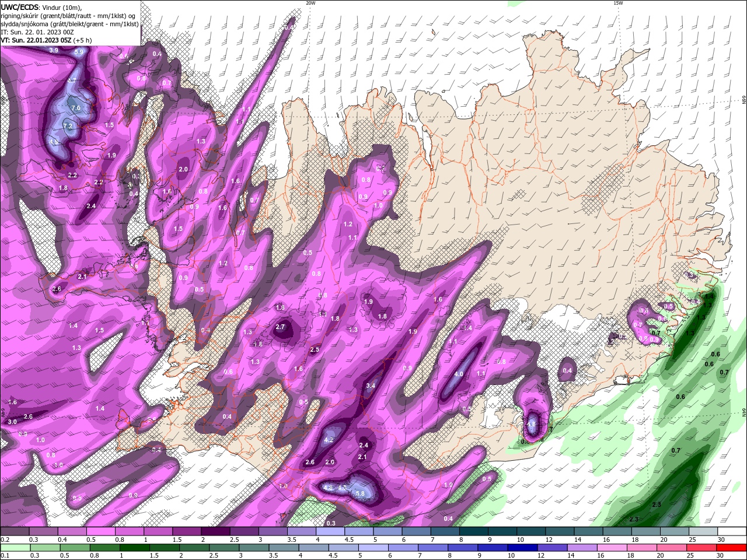Click the "7.0" snowfall value on the map

[x=76, y=108]
